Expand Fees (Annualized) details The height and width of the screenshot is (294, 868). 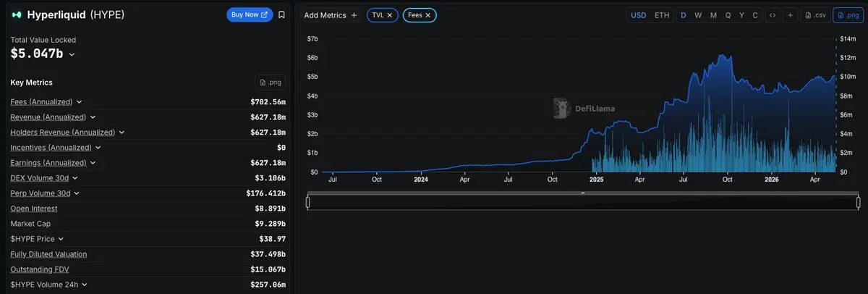click(x=80, y=102)
